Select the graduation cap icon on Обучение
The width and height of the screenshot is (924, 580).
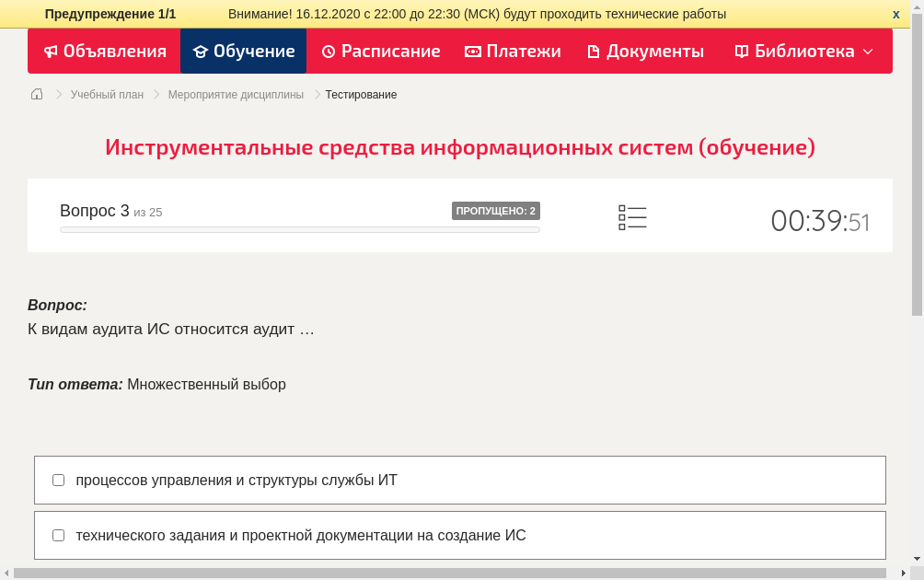click(201, 52)
